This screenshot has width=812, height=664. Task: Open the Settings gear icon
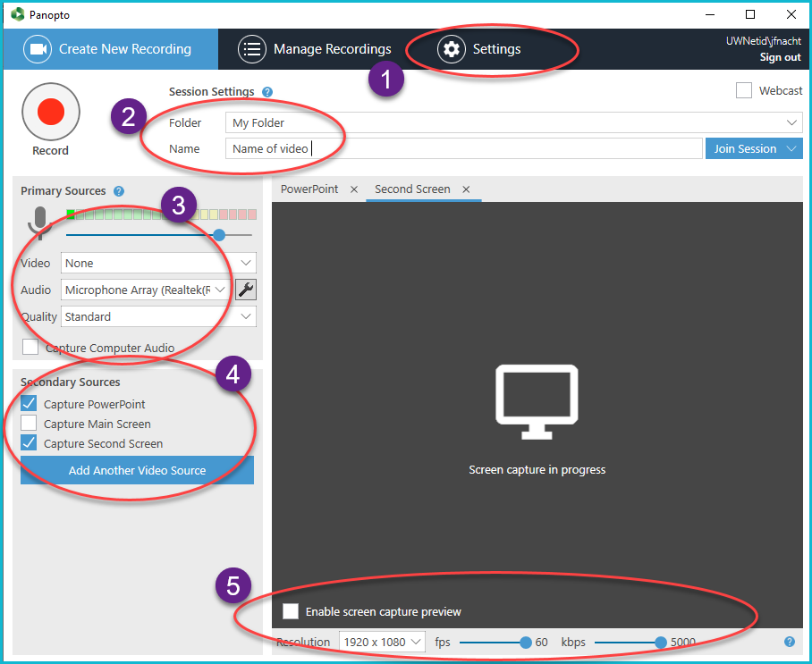click(452, 49)
